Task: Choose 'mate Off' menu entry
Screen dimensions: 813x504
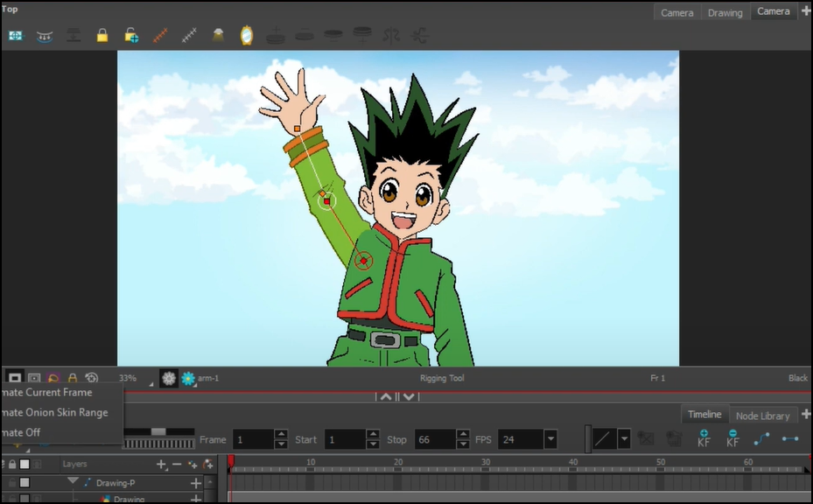Action: (21, 432)
